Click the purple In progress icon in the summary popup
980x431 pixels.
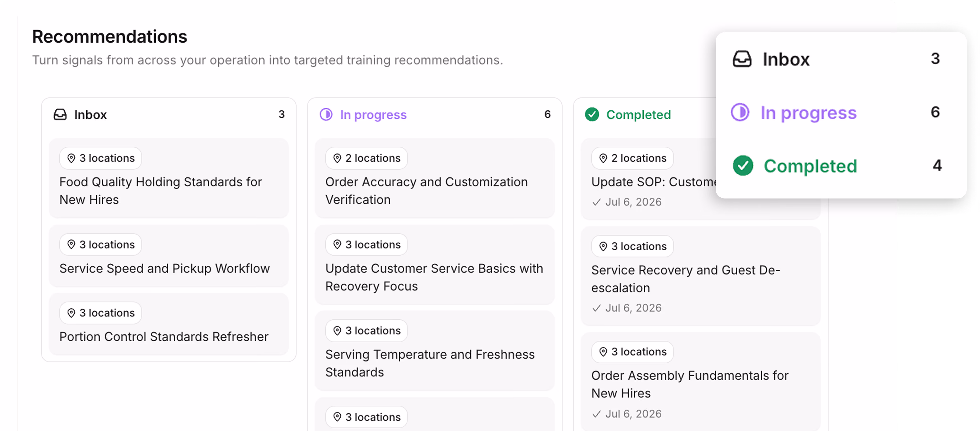(x=740, y=112)
